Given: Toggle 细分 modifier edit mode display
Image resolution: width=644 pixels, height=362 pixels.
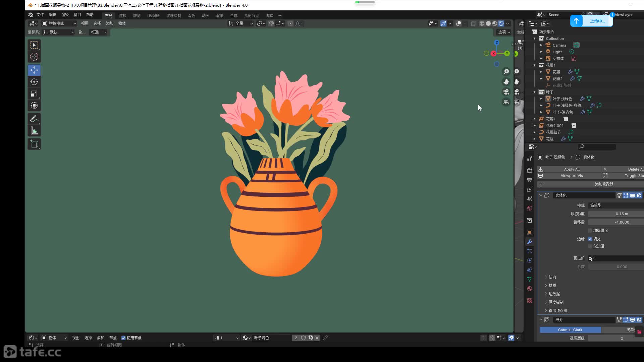Looking at the screenshot, I should click(x=626, y=320).
